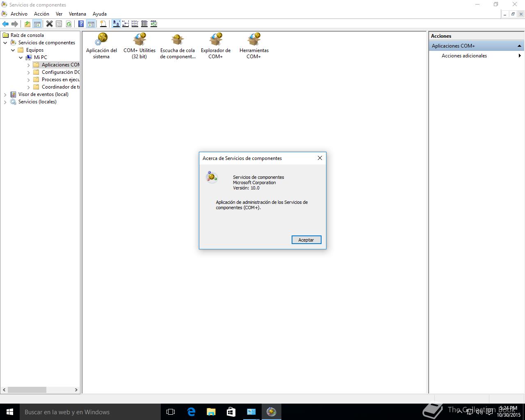Click right arrow of tree horizontal scrollbar
Viewport: 525px width, 420px height.
(76, 390)
